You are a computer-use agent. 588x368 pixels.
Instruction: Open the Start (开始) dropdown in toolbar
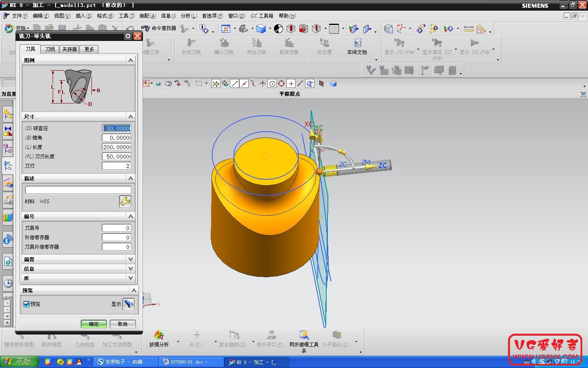click(17, 28)
